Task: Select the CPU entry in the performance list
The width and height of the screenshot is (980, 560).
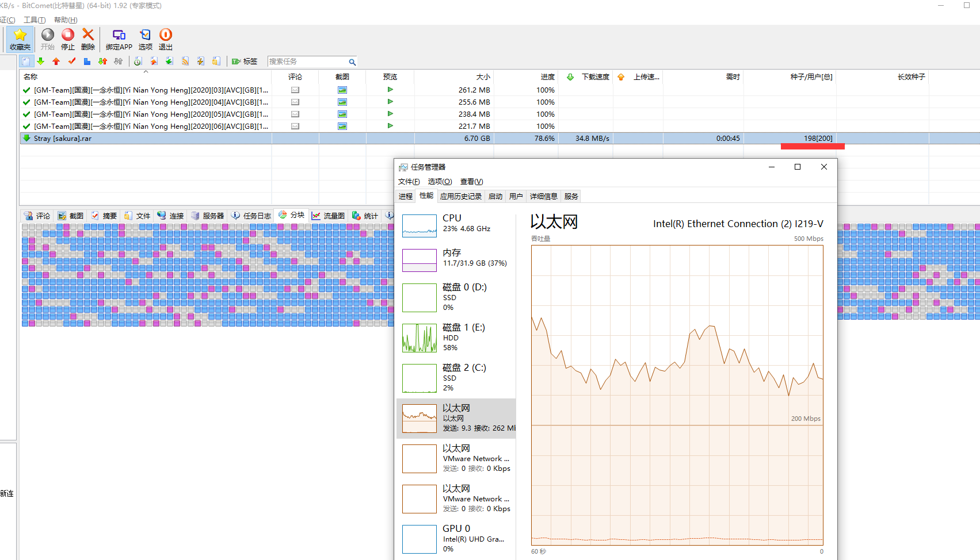Action: [x=456, y=224]
